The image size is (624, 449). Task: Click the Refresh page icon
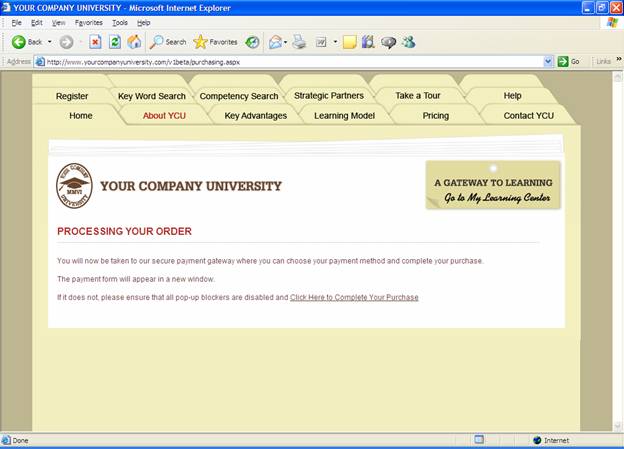tap(115, 42)
